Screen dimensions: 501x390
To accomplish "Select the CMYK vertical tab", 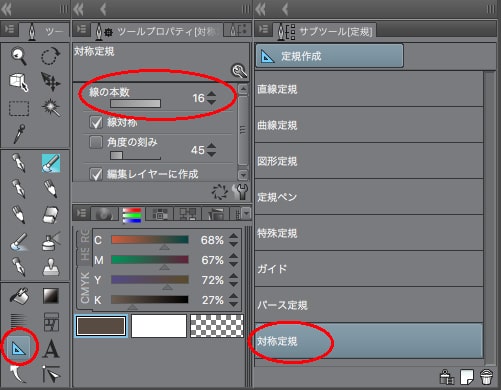I will coord(85,287).
